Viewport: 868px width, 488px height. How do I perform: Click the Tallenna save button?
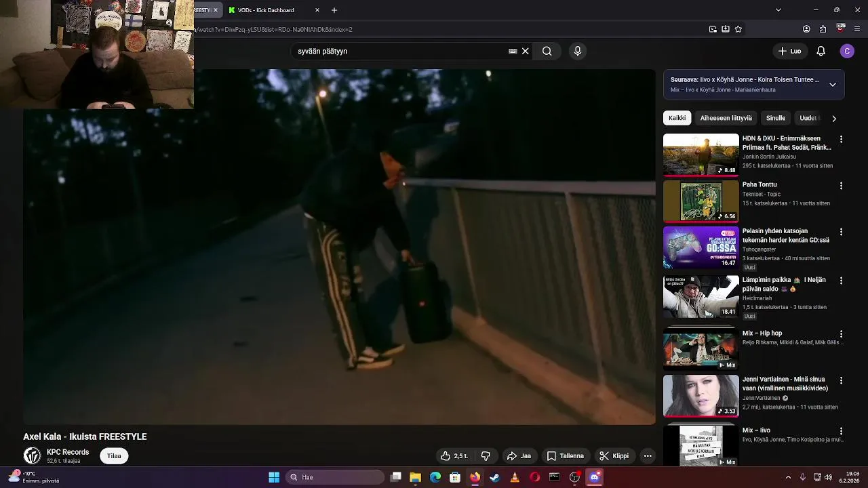point(566,455)
